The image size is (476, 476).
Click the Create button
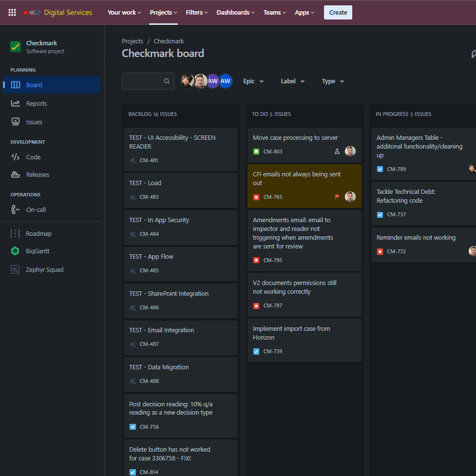338,13
